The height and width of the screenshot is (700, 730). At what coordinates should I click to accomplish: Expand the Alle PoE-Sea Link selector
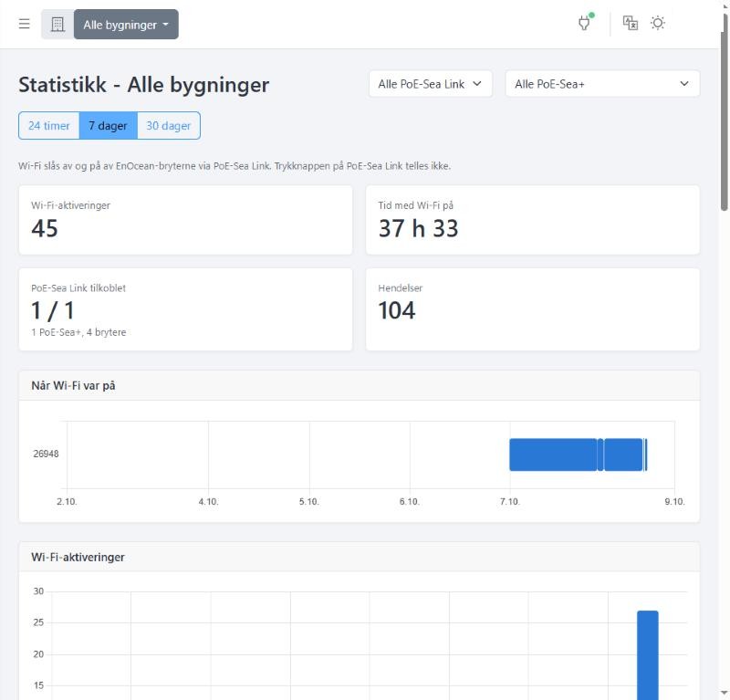coord(430,84)
